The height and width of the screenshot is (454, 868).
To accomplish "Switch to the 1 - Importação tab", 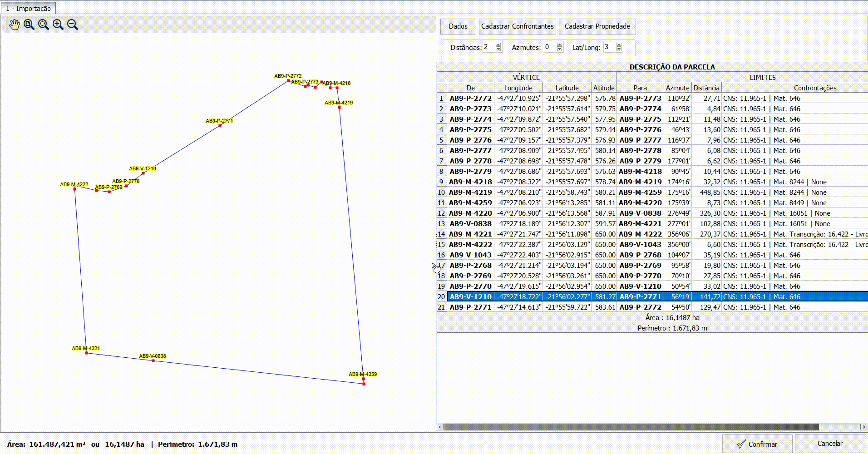I will click(28, 8).
